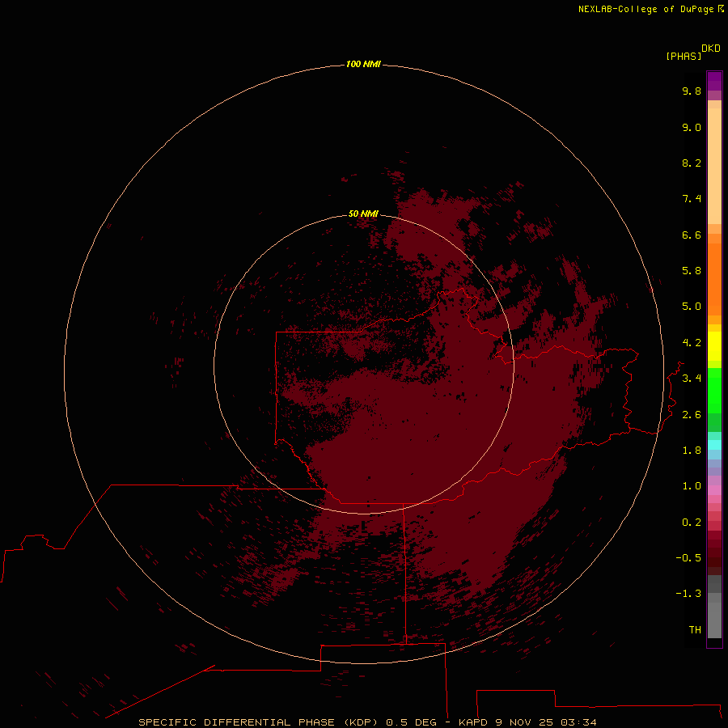Pick the cyan band of the color scale
The height and width of the screenshot is (728, 728).
pyautogui.click(x=714, y=445)
